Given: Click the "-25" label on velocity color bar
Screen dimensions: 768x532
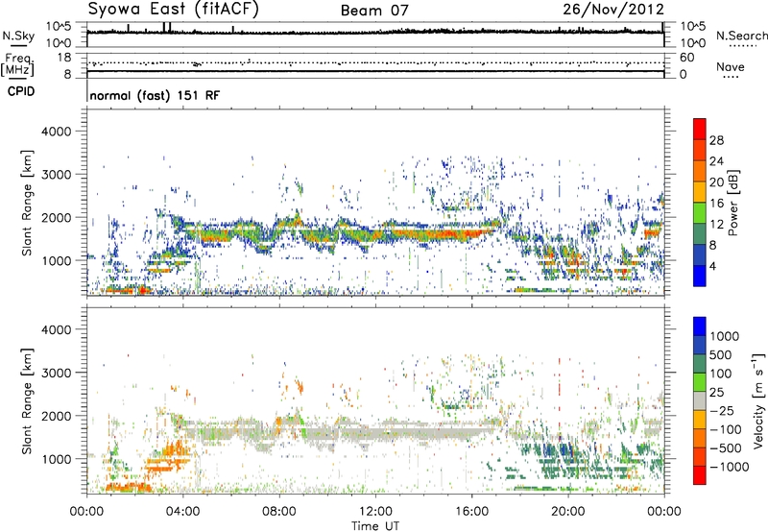Looking at the screenshot, I should pyautogui.click(x=722, y=411).
